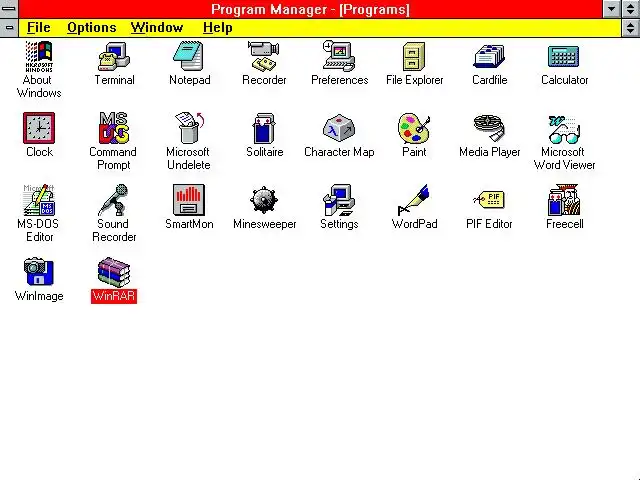Open the Solitaire card icon
Image resolution: width=640 pixels, height=480 pixels.
[x=264, y=128]
